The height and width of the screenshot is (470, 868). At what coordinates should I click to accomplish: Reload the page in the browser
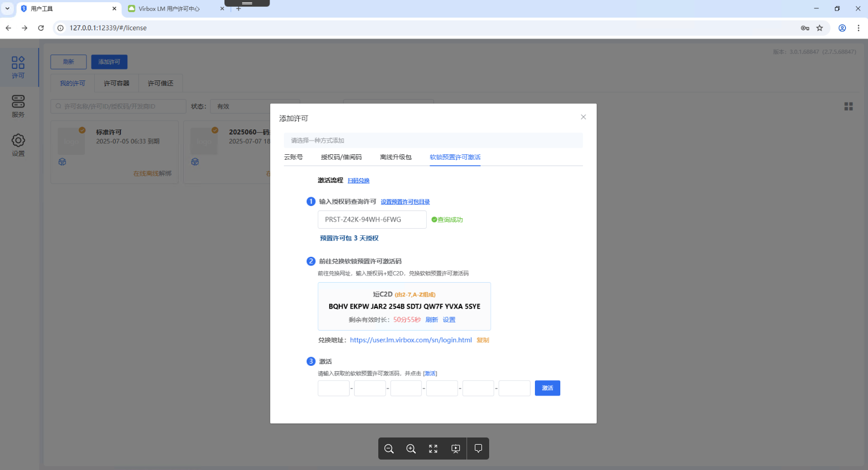pos(41,28)
